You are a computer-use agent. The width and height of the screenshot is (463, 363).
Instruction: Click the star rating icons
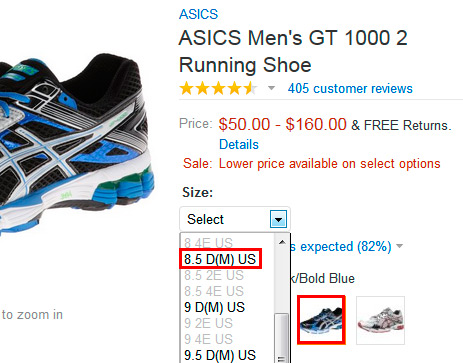(218, 89)
